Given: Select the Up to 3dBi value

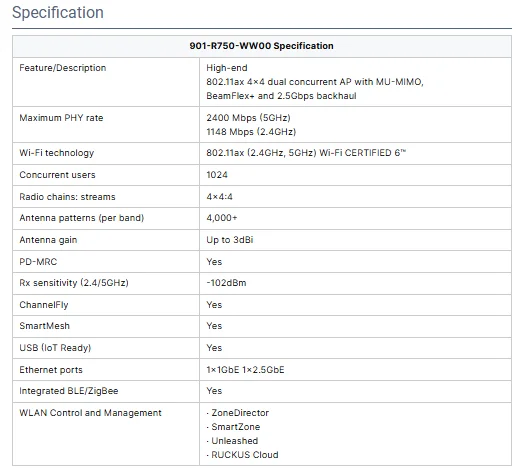Looking at the screenshot, I should pyautogui.click(x=230, y=240).
